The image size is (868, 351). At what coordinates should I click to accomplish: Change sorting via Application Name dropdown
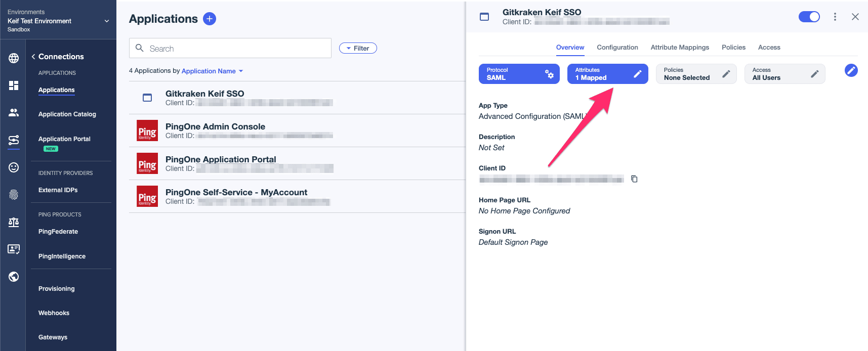point(213,71)
